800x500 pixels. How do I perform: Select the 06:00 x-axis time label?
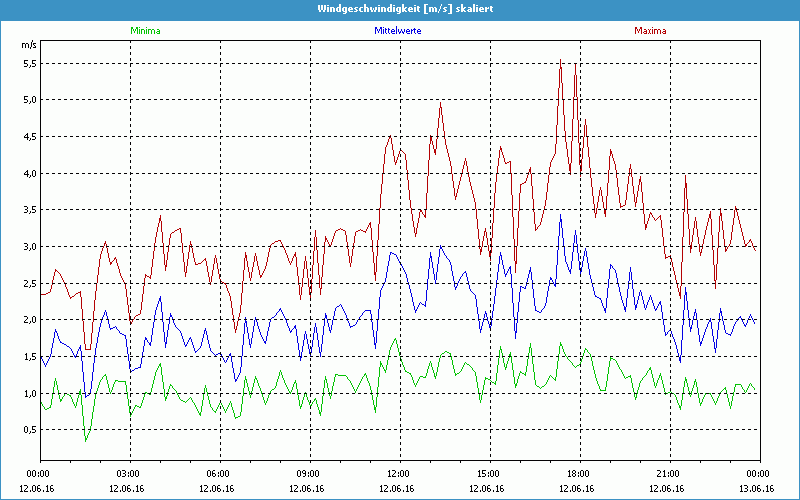click(x=219, y=474)
